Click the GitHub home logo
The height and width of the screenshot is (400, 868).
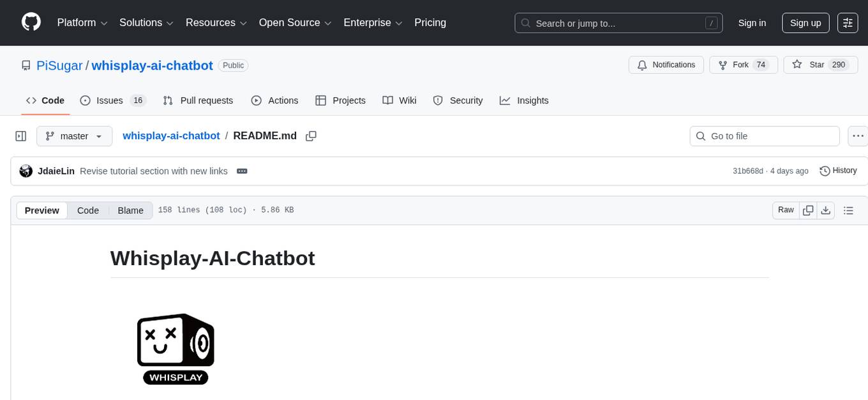(x=31, y=21)
